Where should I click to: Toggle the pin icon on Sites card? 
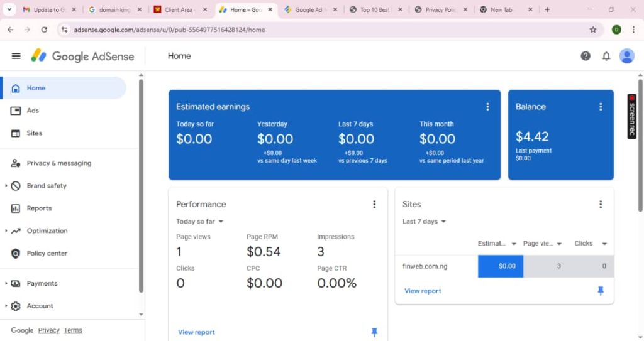tap(601, 291)
